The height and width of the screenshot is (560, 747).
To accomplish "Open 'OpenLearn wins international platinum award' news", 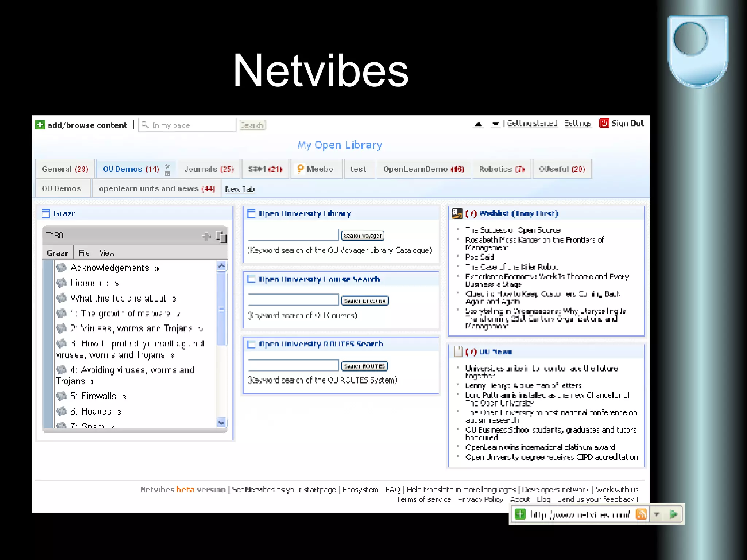I will [540, 447].
